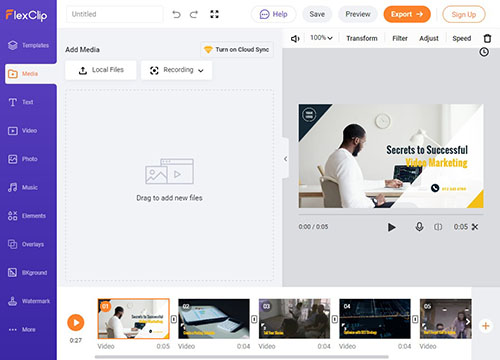Open the Templates sidebar section

[28, 45]
